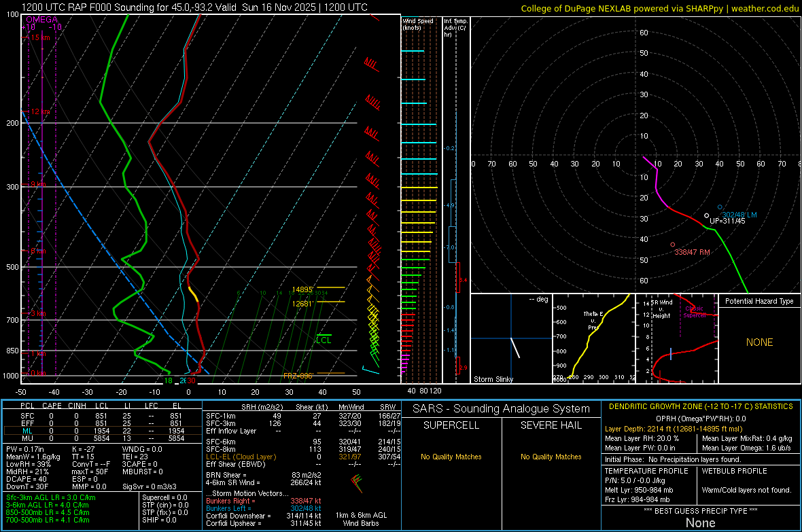Click the Warm/Cold layers not found text
The height and width of the screenshot is (532, 802).
tap(746, 490)
